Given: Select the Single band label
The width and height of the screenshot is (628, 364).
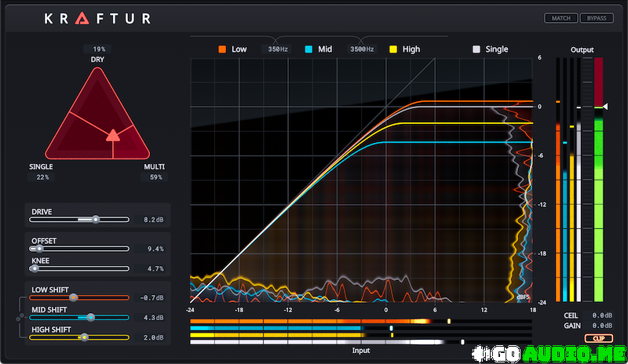Looking at the screenshot, I should (497, 49).
